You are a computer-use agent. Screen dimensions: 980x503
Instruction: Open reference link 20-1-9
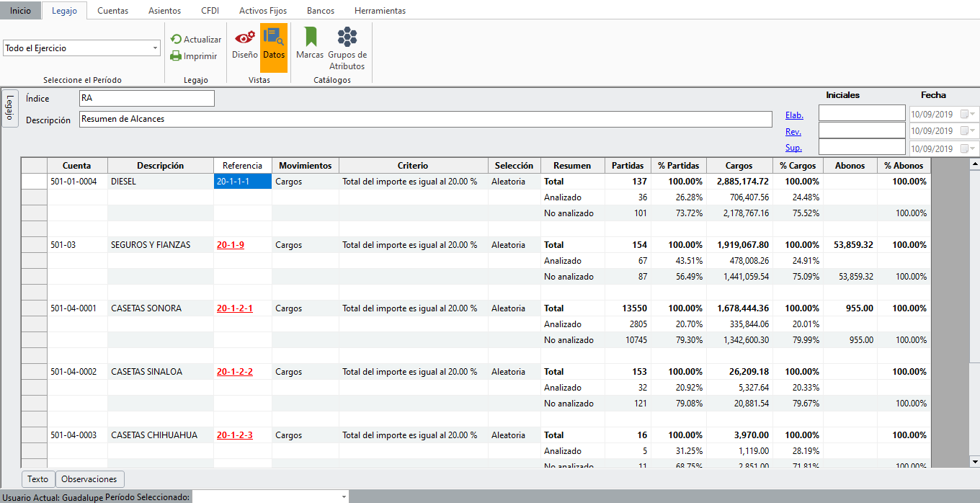[x=231, y=245]
